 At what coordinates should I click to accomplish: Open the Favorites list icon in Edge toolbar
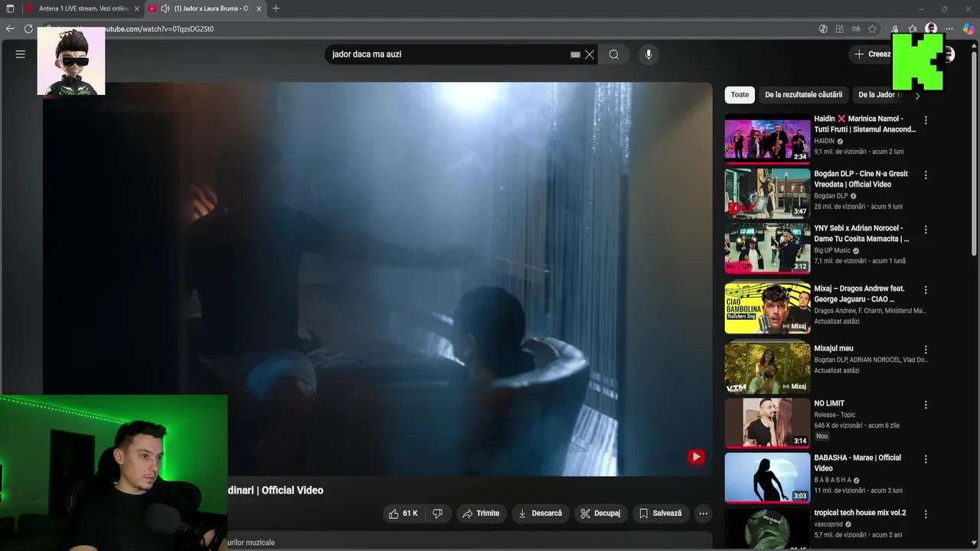tap(913, 29)
